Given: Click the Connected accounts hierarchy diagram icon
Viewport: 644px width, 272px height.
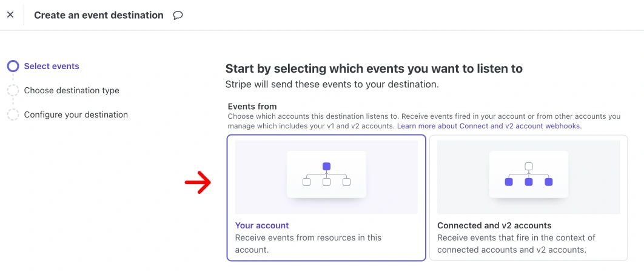Looking at the screenshot, I should pyautogui.click(x=529, y=174).
